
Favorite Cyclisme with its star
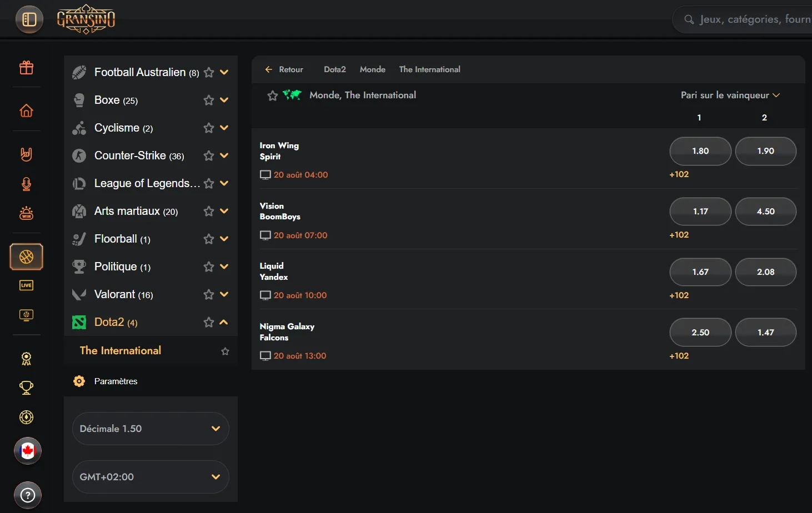click(209, 128)
